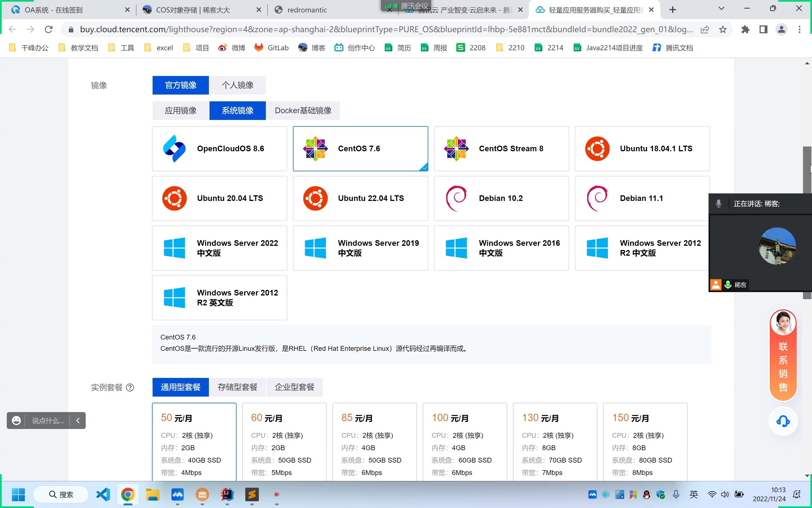Switch to redromantic browser tab

[x=332, y=10]
